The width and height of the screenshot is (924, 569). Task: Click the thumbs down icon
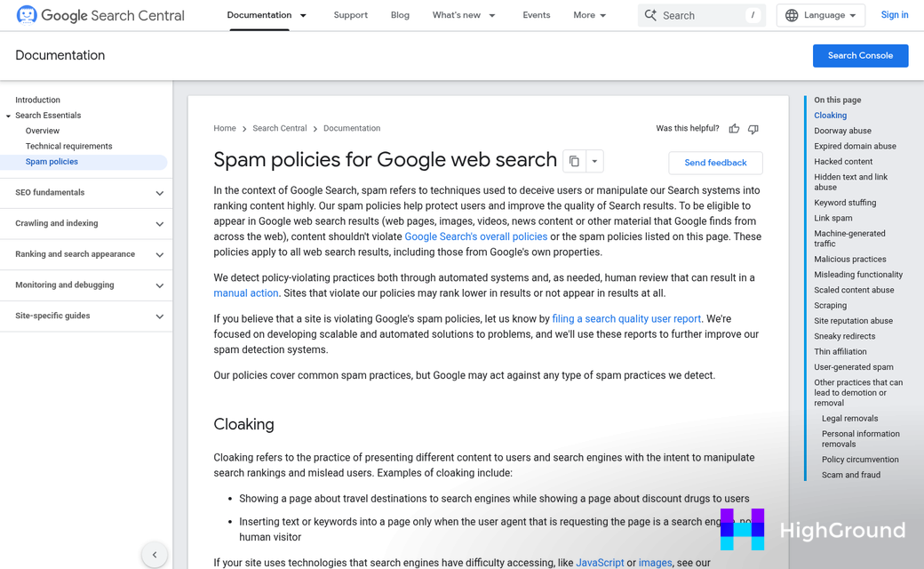tap(753, 128)
